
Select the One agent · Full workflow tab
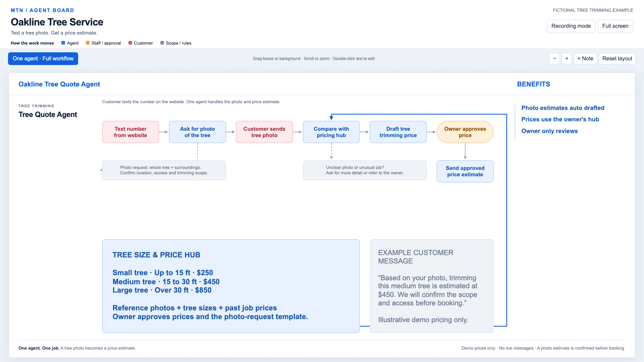[43, 59]
